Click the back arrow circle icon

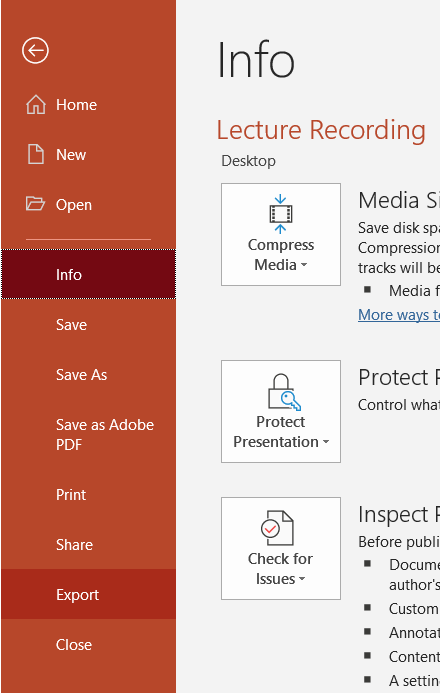point(35,50)
